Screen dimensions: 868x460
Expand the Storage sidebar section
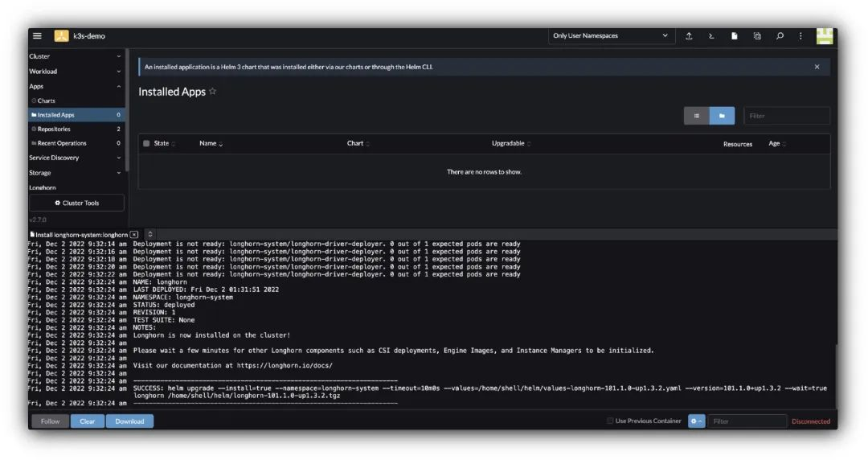click(76, 173)
